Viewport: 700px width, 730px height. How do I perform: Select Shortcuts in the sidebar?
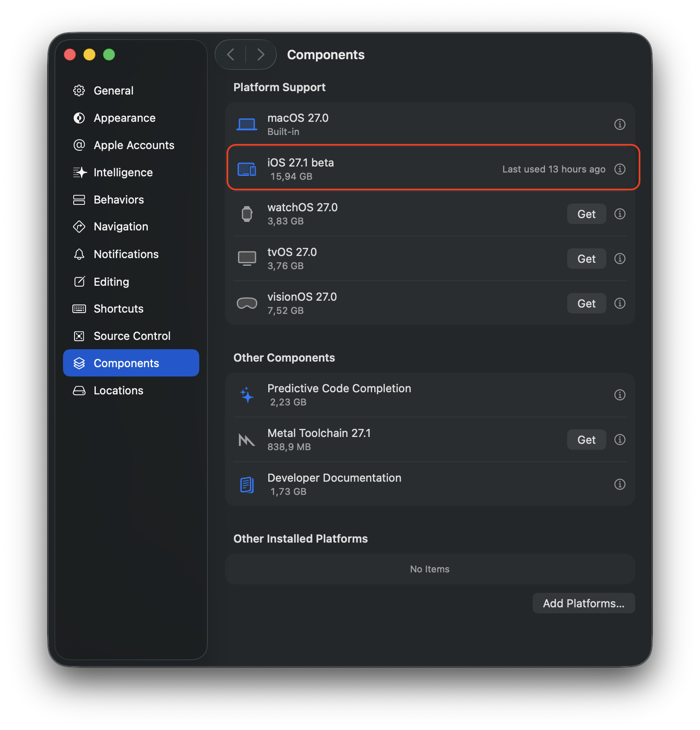tap(131, 309)
